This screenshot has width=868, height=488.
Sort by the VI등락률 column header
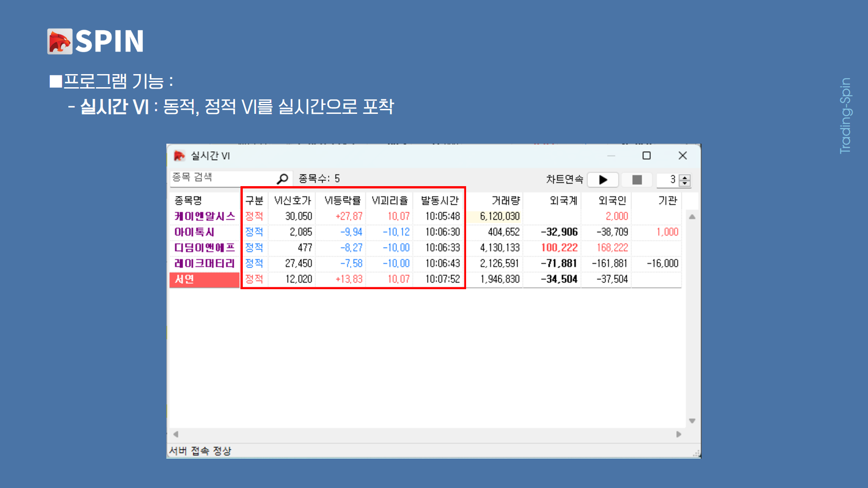(342, 200)
